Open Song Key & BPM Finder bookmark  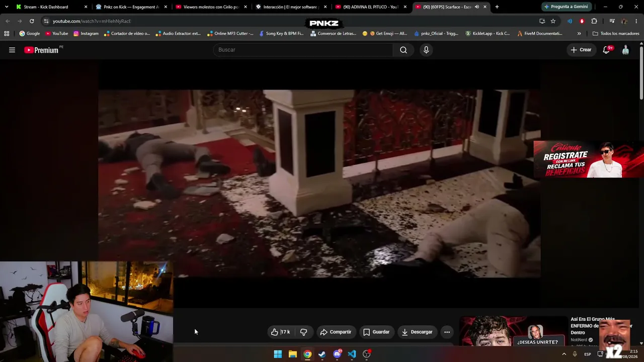pos(281,34)
